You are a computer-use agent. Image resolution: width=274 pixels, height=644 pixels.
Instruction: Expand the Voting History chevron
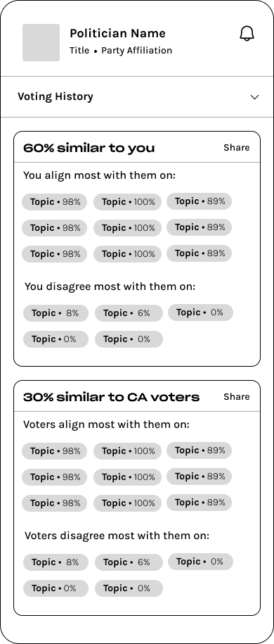(255, 97)
